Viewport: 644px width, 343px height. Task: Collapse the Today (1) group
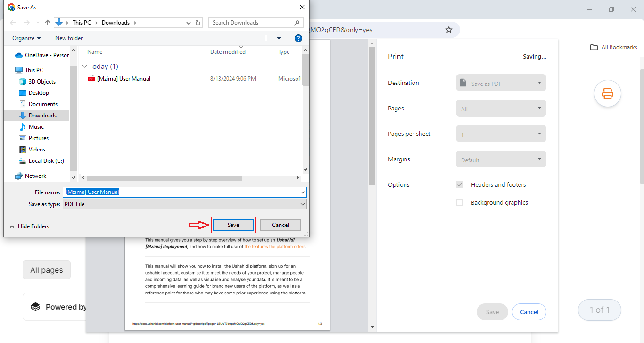click(84, 67)
